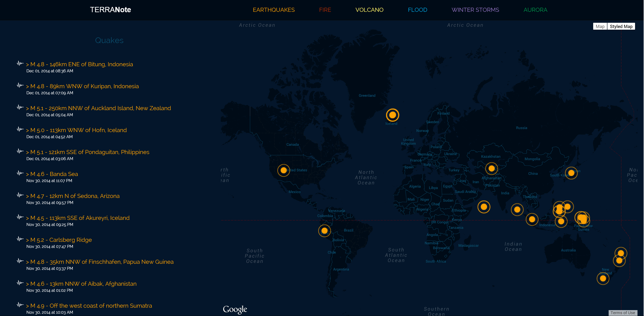The height and width of the screenshot is (316, 644).
Task: Open the FIRE section
Action: 325,10
